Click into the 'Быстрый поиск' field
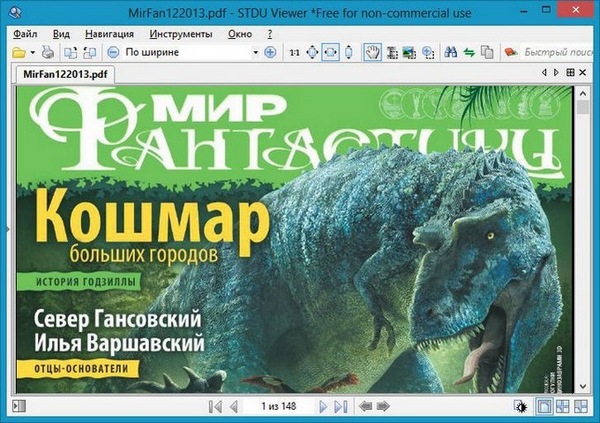 tap(559, 52)
